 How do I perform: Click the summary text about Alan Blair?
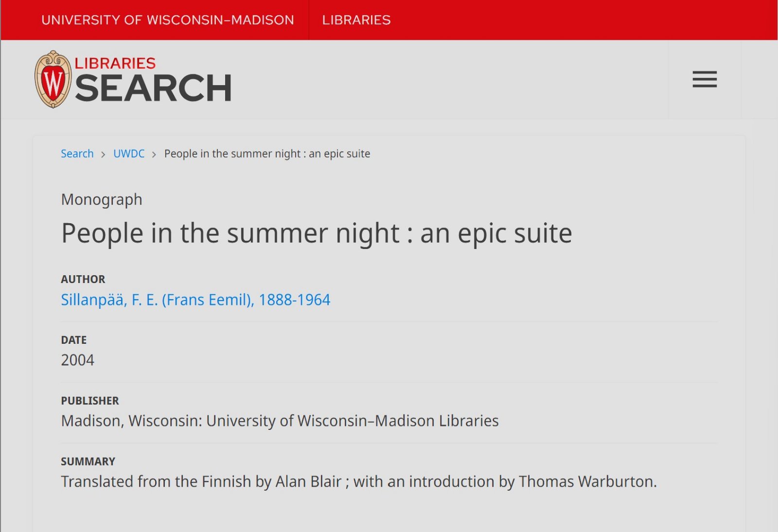coord(358,481)
